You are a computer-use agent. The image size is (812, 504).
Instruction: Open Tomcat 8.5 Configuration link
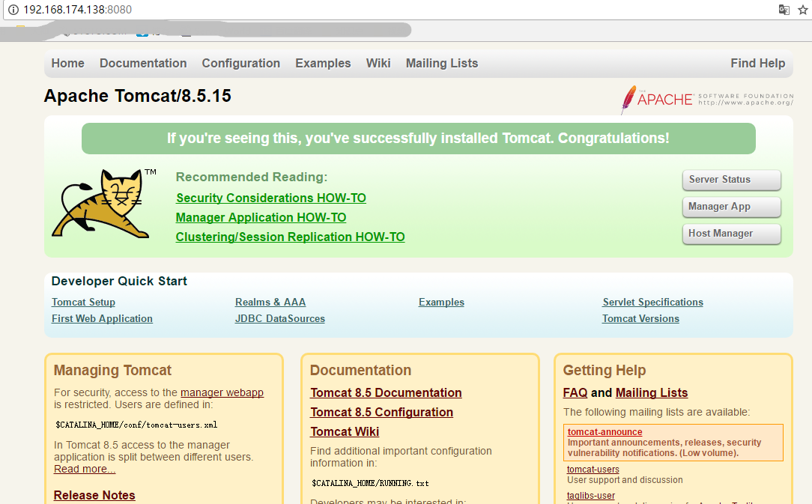[382, 413]
